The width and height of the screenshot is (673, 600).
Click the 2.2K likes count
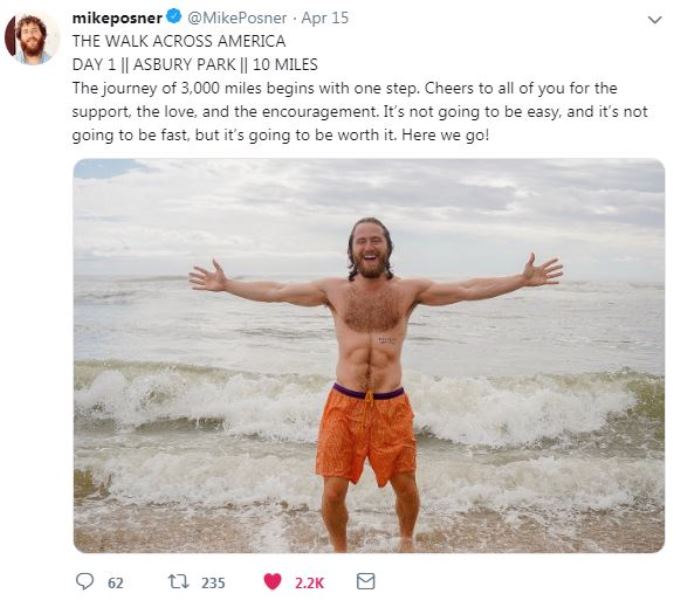pyautogui.click(x=309, y=582)
